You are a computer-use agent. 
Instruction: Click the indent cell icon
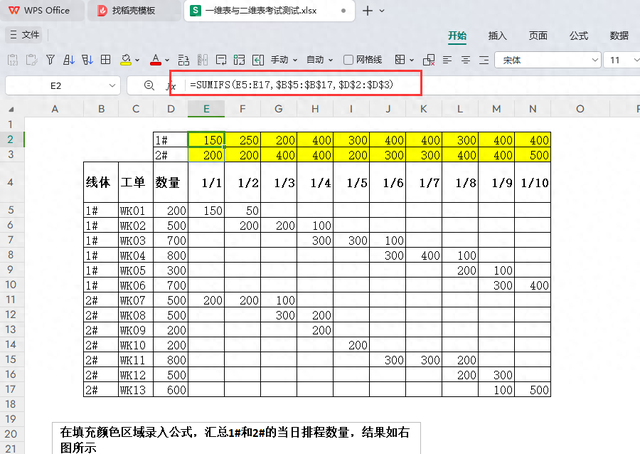click(x=258, y=60)
